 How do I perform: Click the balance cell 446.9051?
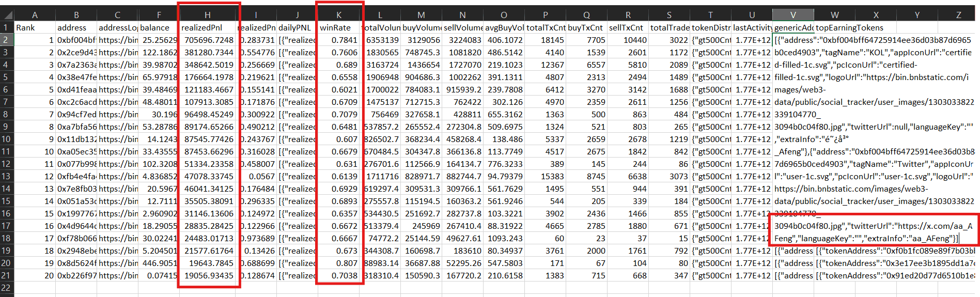pos(159,263)
